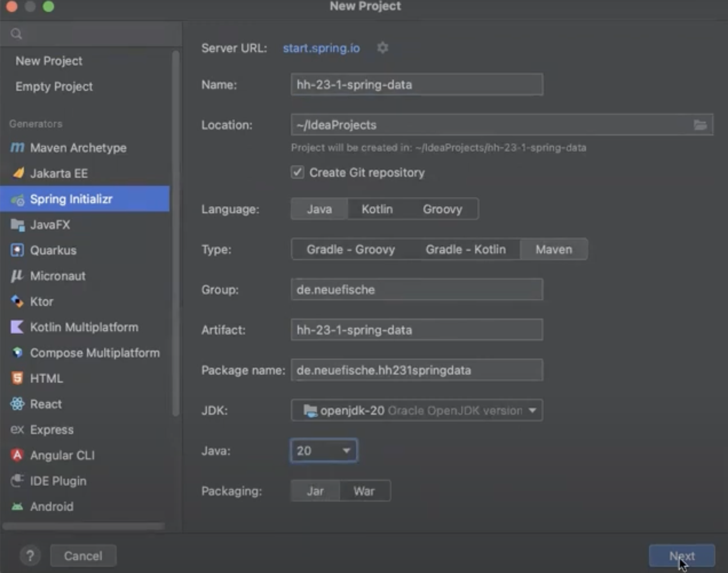Choose Android generator
Viewport: 728px width, 573px height.
click(85, 507)
